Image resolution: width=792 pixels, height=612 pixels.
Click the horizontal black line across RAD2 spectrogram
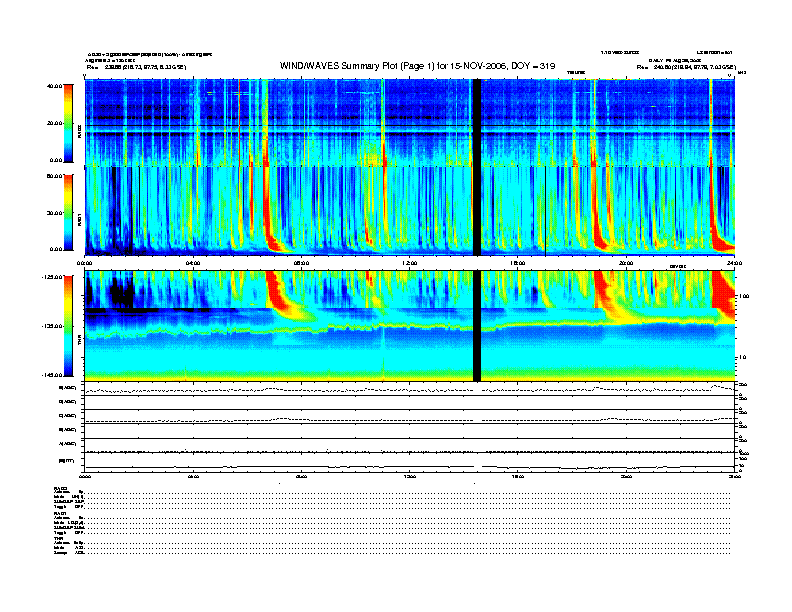click(x=410, y=126)
